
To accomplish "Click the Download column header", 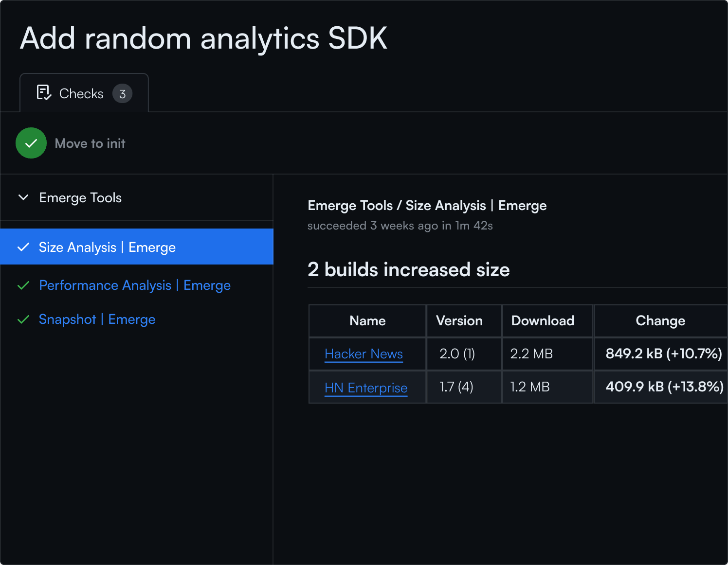I will point(542,320).
